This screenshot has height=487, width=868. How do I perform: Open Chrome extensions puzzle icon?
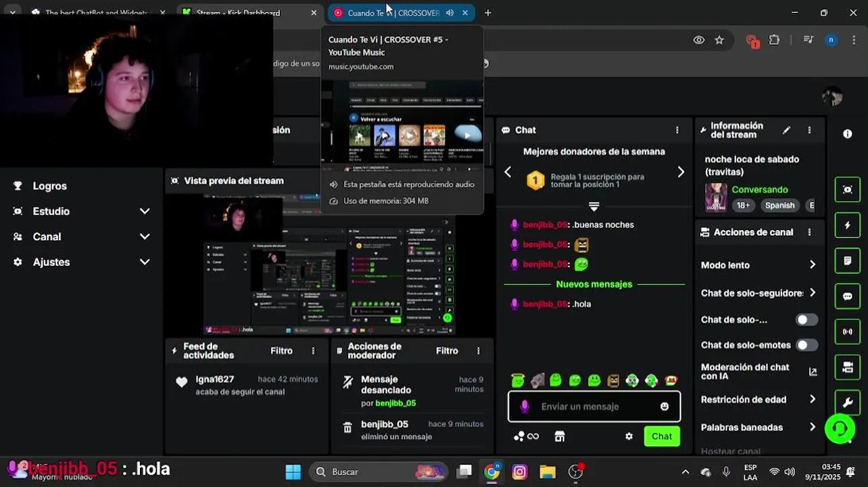pyautogui.click(x=775, y=40)
